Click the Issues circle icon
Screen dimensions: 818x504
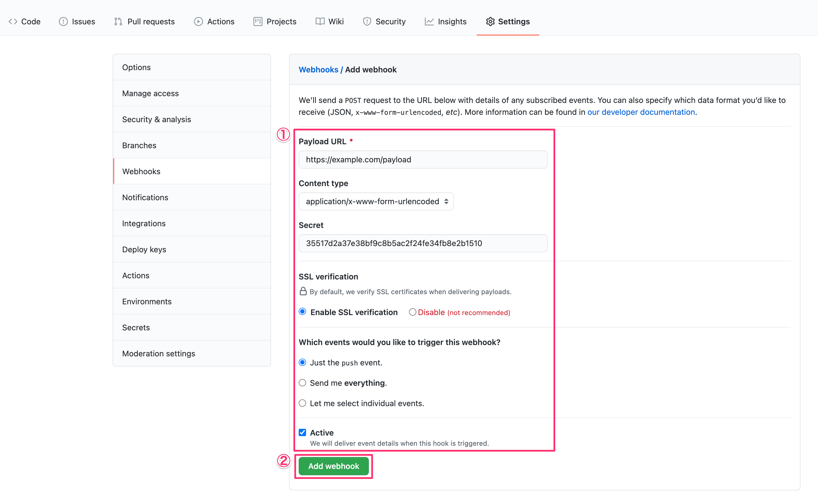63,22
